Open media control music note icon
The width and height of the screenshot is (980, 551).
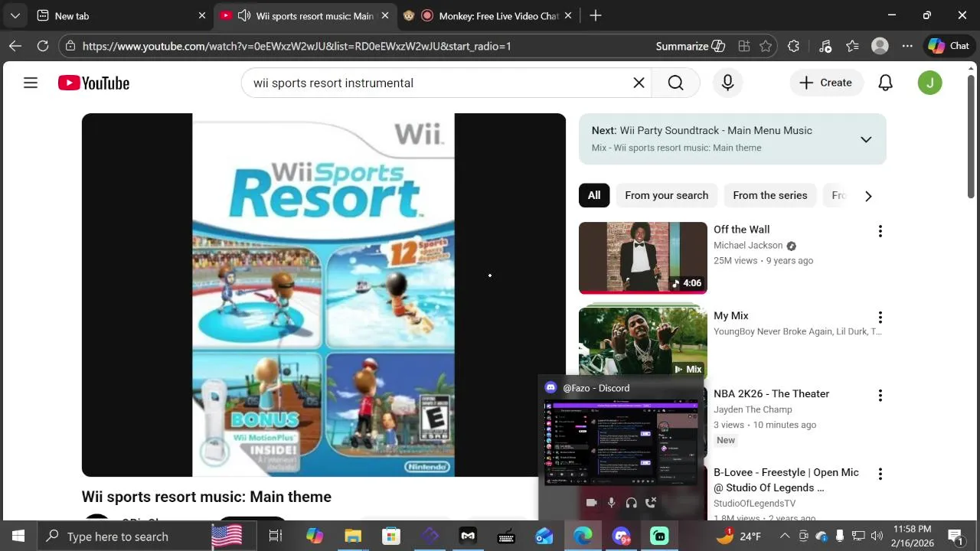coord(825,46)
